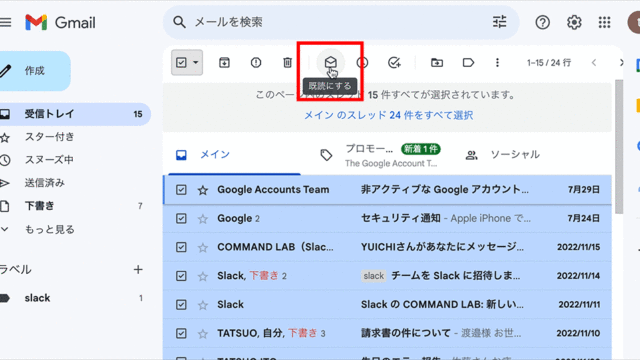This screenshot has height=360, width=640.
Task: Open select-all dropdown arrow
Action: 196,62
